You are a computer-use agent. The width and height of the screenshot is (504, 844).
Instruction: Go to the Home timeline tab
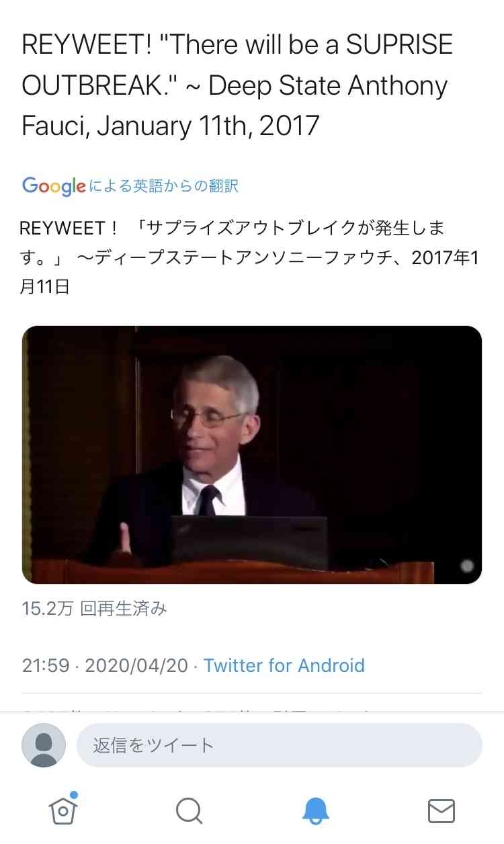click(x=63, y=809)
